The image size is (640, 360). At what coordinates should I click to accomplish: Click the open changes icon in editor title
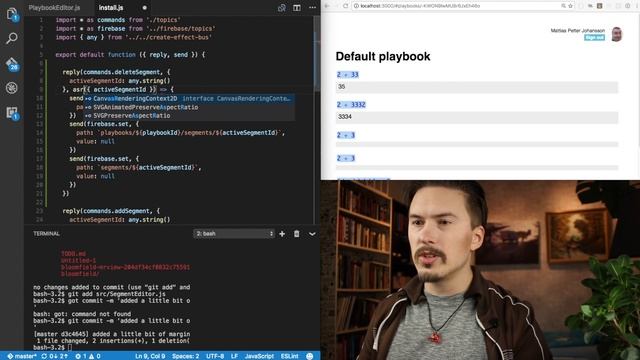tap(282, 7)
